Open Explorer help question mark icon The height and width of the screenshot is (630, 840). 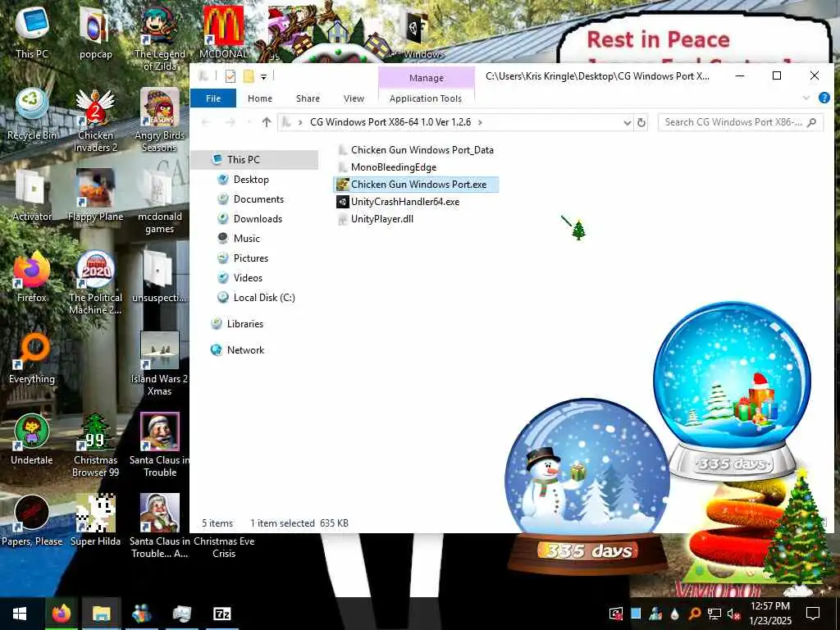tap(824, 98)
